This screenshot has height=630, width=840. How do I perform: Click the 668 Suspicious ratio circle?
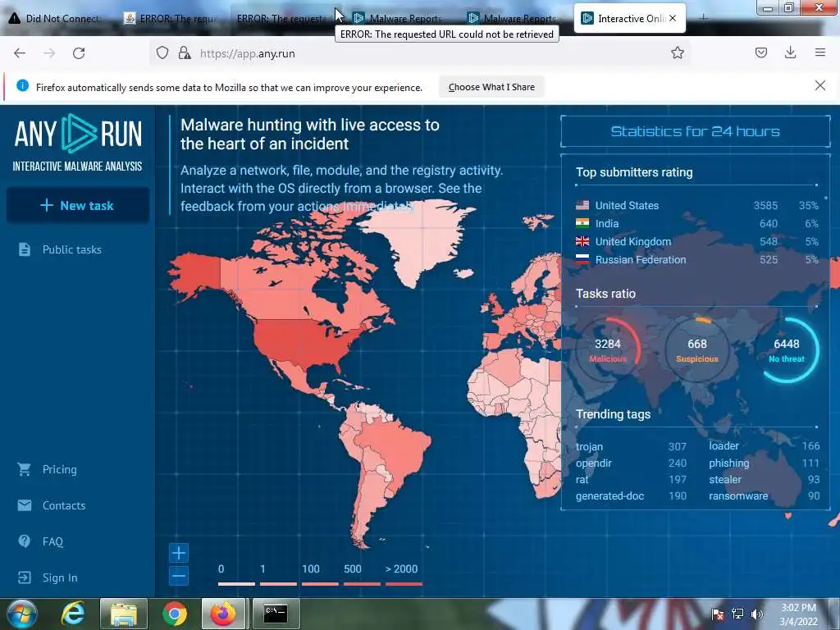(697, 349)
